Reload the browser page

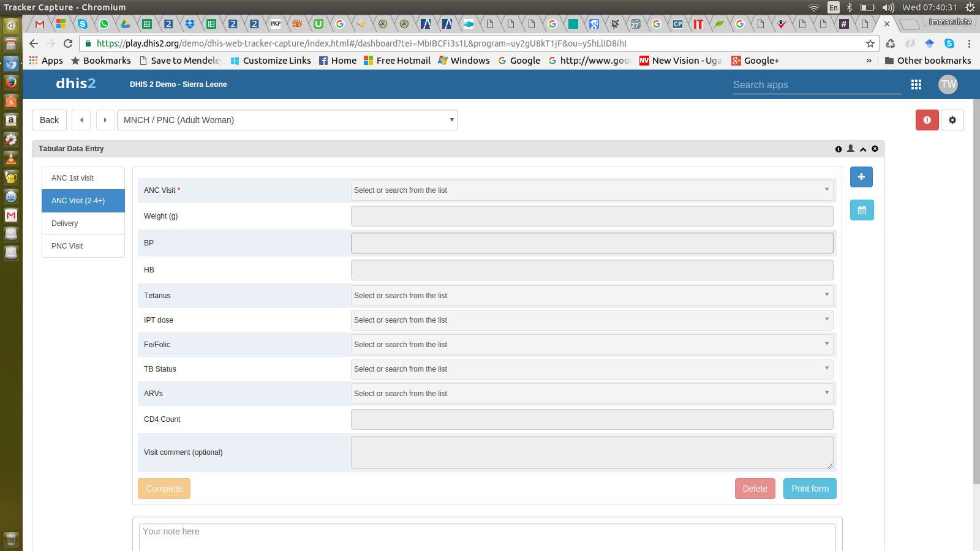point(68,43)
